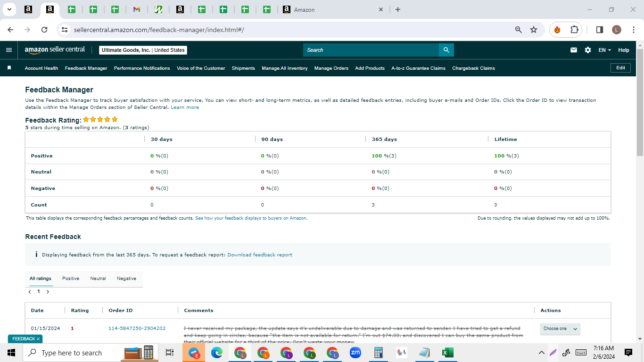The image size is (644, 362).
Task: Open the Chrome three-dot menu
Action: (634, 30)
